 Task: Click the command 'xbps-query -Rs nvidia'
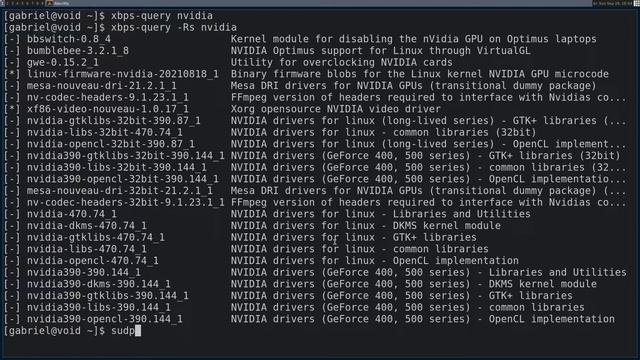tap(174, 27)
